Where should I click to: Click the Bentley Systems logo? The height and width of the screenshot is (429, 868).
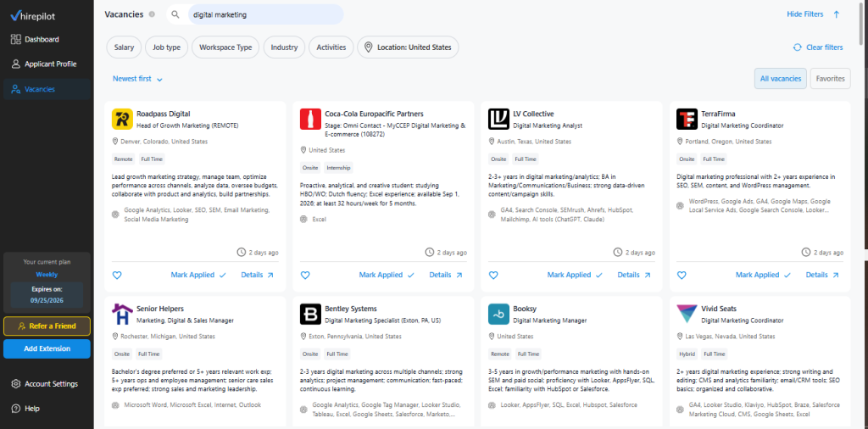point(310,314)
